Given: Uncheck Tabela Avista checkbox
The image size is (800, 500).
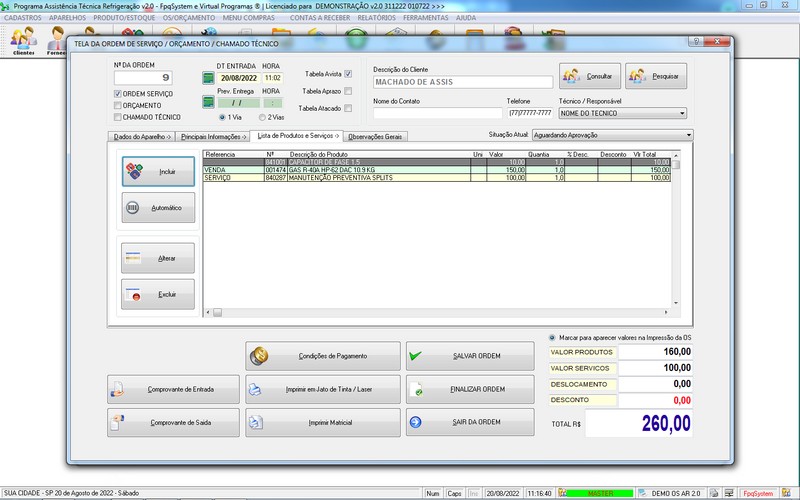Looking at the screenshot, I should pos(348,74).
